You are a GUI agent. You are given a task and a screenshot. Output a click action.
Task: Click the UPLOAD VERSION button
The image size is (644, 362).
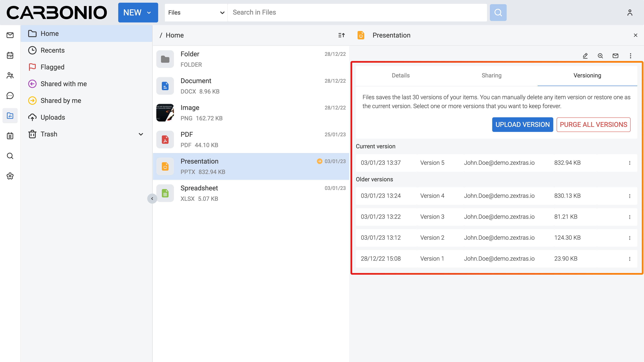(522, 124)
